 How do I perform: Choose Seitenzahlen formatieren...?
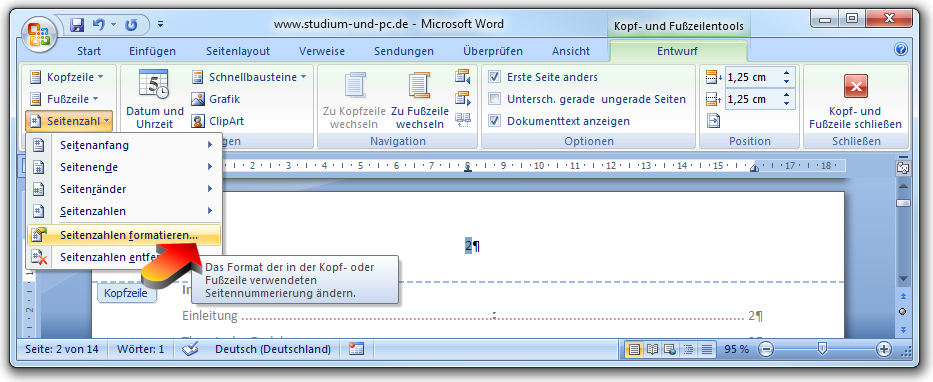point(124,236)
